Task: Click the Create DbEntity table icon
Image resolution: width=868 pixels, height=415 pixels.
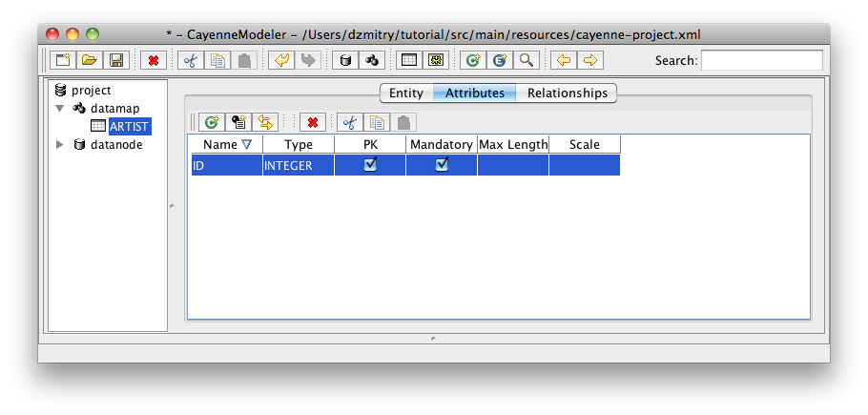Action: (408, 61)
